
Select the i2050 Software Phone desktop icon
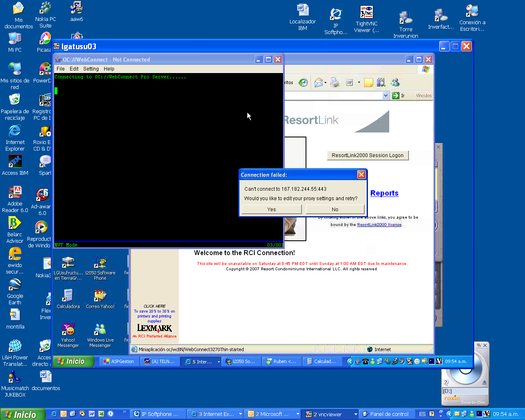coord(100,269)
